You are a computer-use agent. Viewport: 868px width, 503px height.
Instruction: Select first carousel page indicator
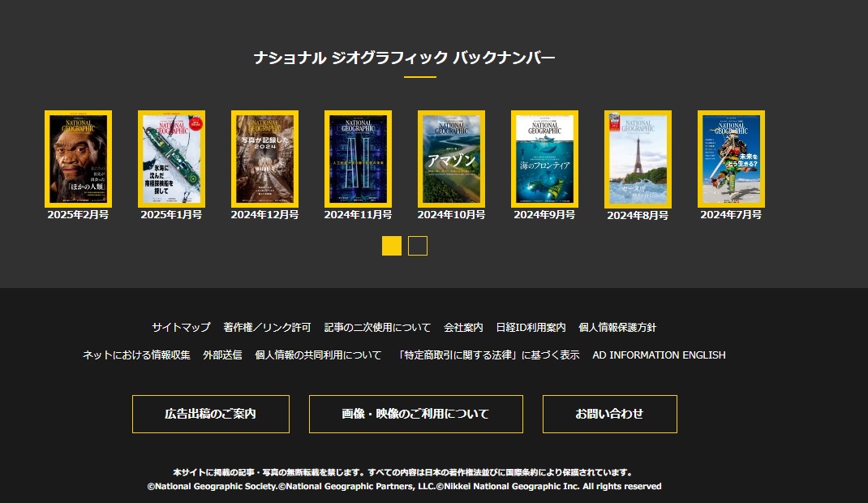[392, 246]
